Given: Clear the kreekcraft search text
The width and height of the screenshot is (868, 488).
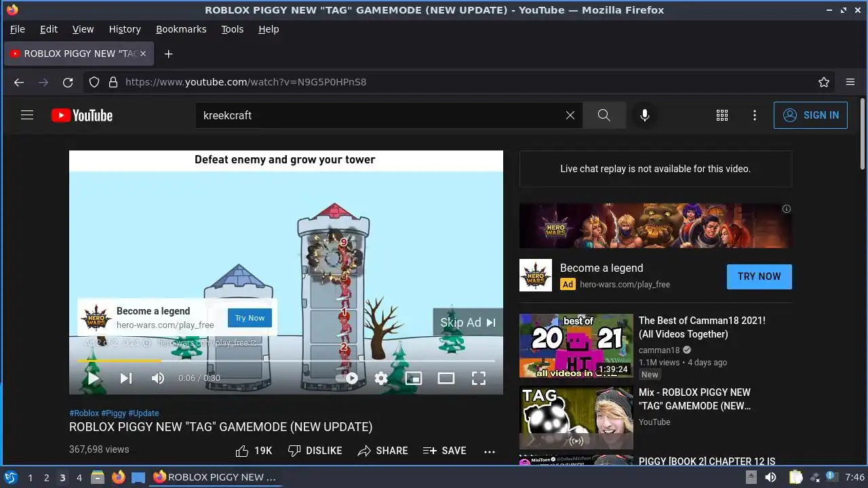Looking at the screenshot, I should point(570,115).
